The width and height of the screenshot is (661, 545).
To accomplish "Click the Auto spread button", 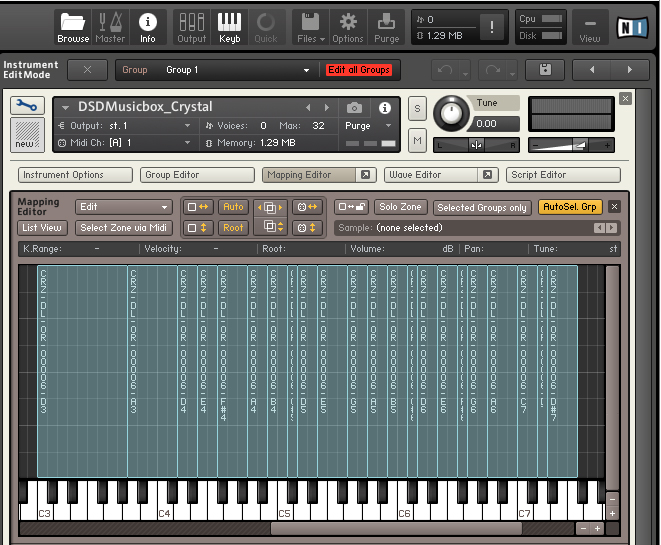I will click(x=233, y=207).
